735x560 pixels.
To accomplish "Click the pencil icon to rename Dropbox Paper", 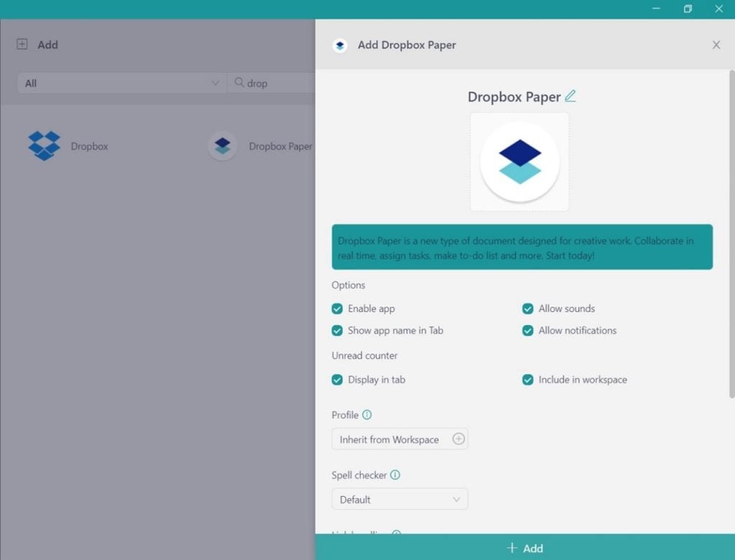I will click(571, 95).
